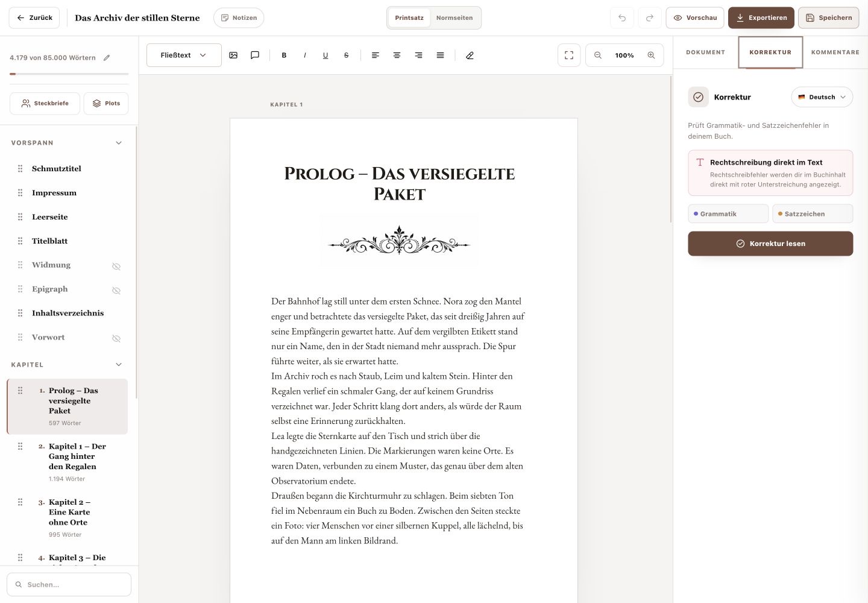Screen dimensions: 868x603
Task: Click the Exportieren button
Action: [761, 17]
